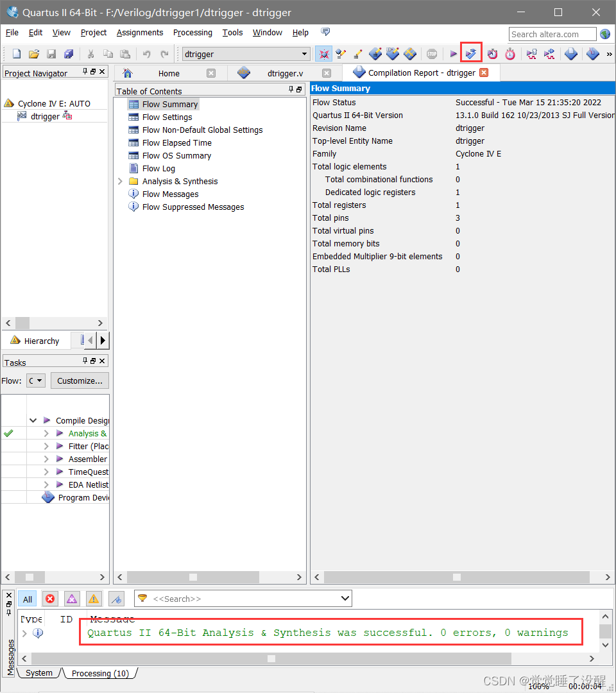Create a new file from the toolbar

click(x=16, y=54)
